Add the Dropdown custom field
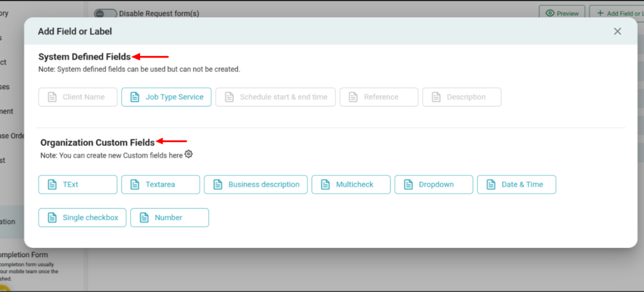644x292 pixels. (433, 185)
